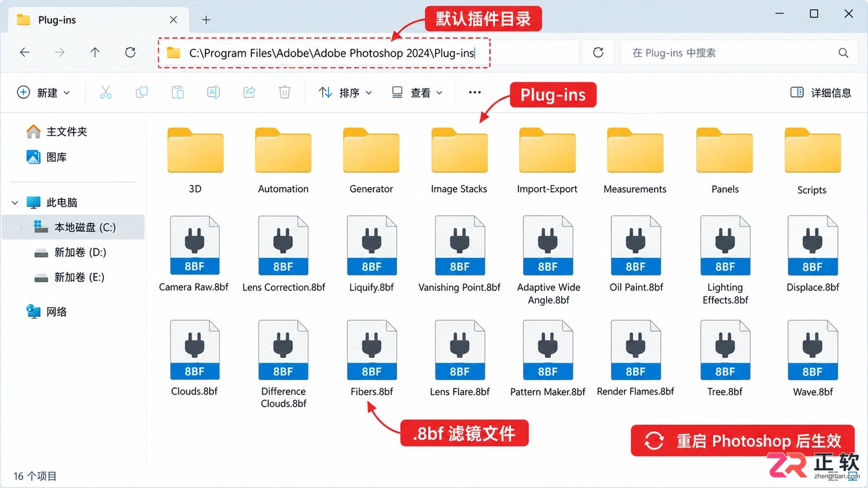Viewport: 868px width, 488px height.
Task: Click the Rename icon in the toolbar
Action: click(213, 92)
